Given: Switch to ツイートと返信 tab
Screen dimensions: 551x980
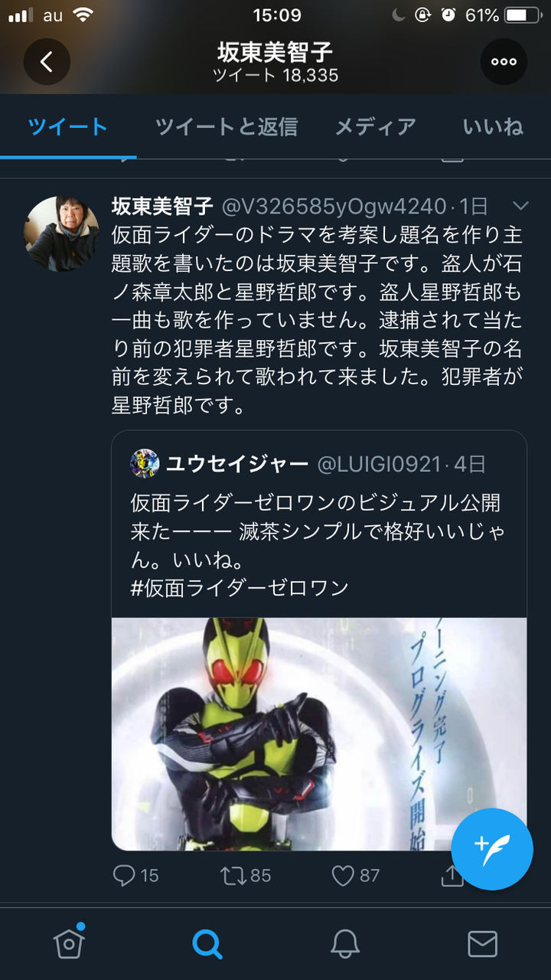Looking at the screenshot, I should pyautogui.click(x=226, y=126).
